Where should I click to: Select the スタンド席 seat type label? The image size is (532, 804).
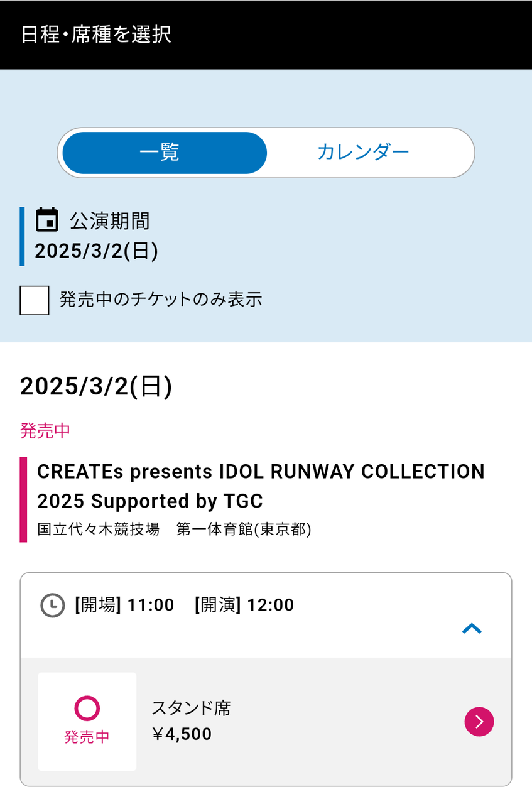(191, 709)
